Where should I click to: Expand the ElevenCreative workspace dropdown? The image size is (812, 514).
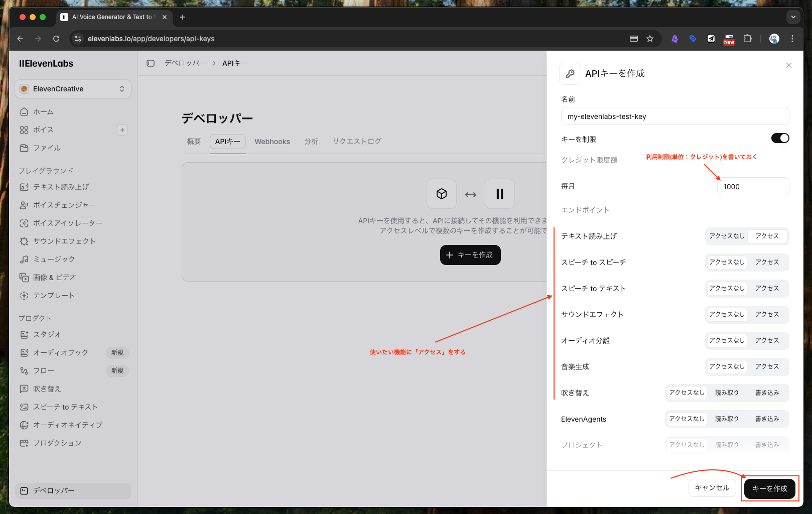(x=73, y=89)
